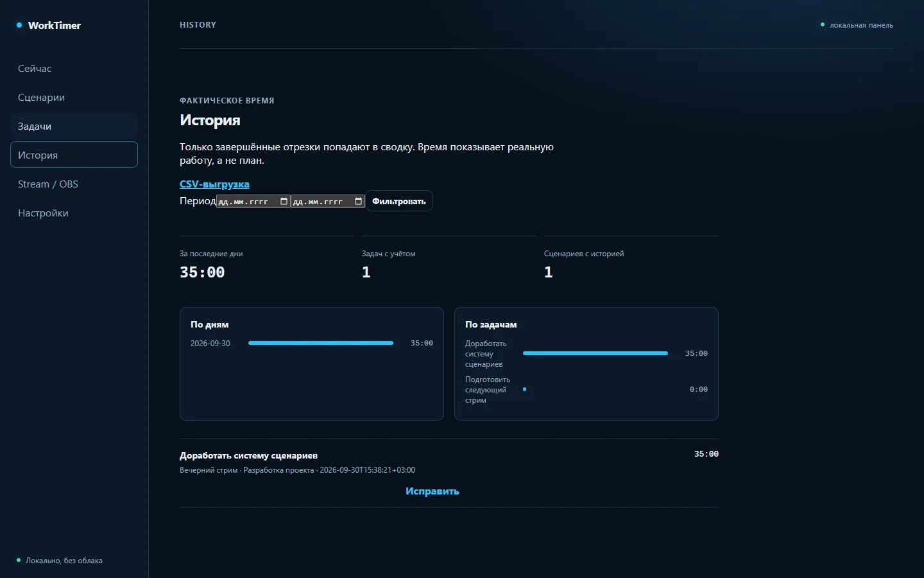Click the Сценариев с историей label
The image size is (924, 578).
pos(584,254)
